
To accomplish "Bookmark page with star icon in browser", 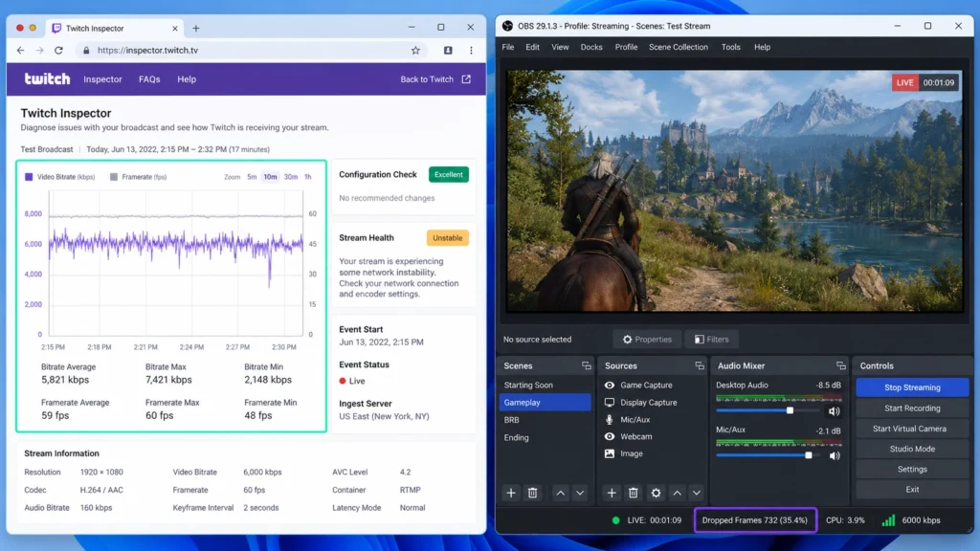I will [415, 50].
